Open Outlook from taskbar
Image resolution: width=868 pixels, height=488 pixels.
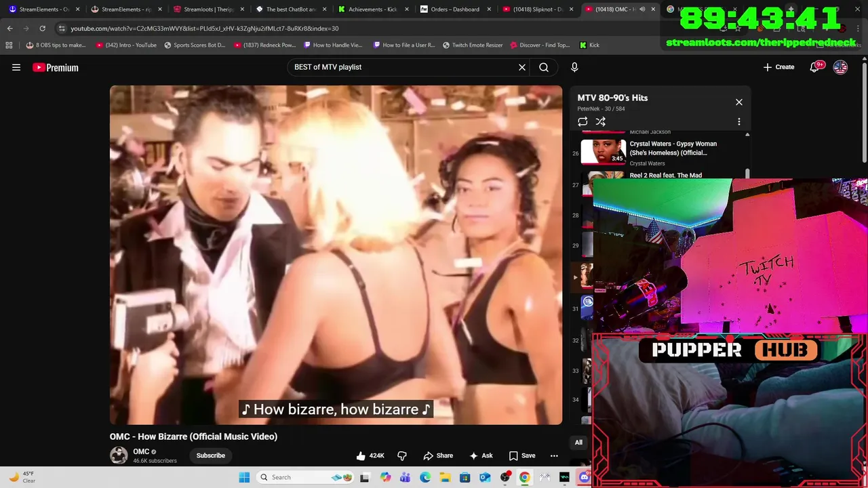point(485,477)
